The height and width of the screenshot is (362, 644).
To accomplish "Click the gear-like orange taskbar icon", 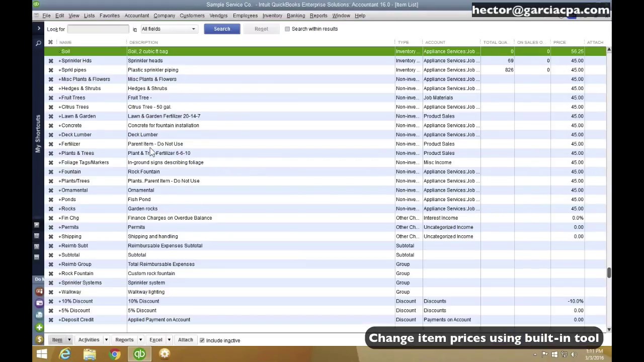I will point(165,354).
